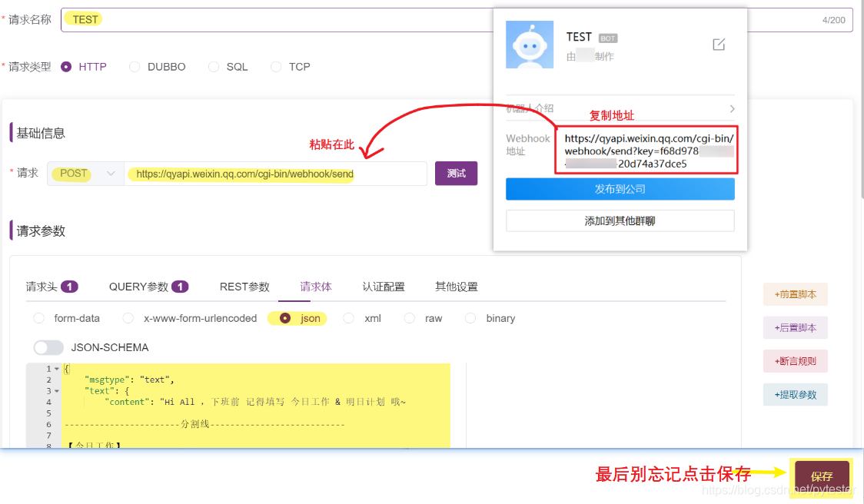Click the edit pencil icon beside TEST bot
Image resolution: width=864 pixels, height=504 pixels.
tap(719, 45)
